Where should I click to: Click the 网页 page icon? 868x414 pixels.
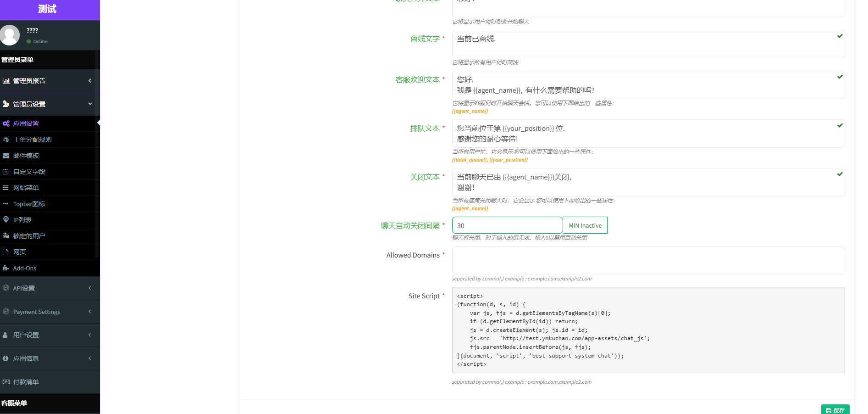point(6,252)
